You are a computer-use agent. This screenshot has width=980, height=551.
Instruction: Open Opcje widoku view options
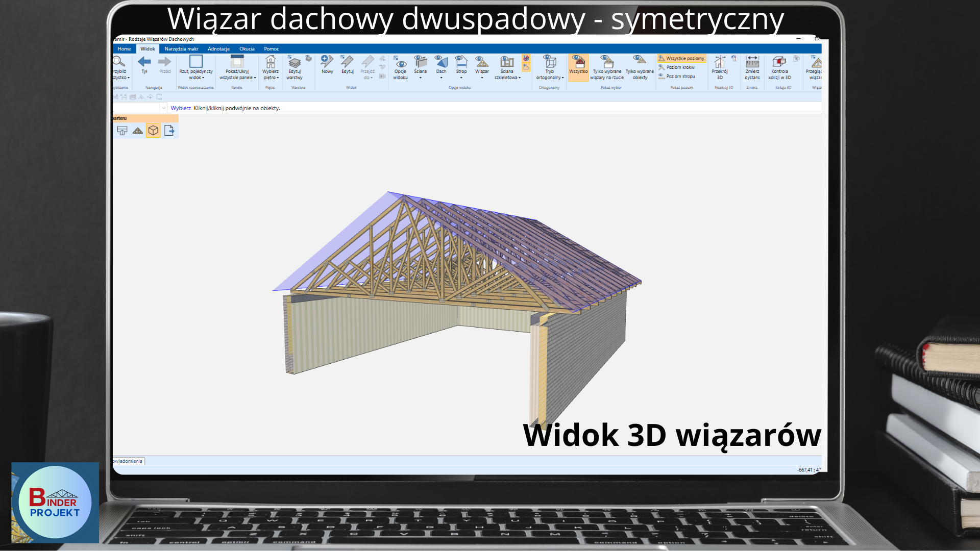point(401,68)
